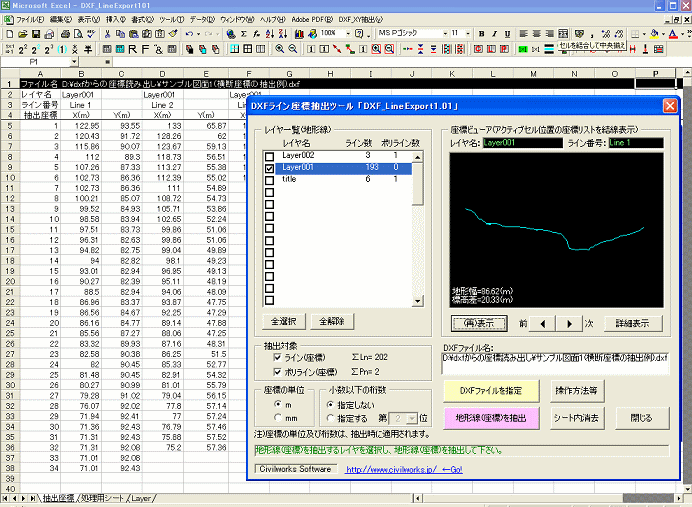Screen dimensions: 692x507
Task: Click the Cut scissors icon
Action: click(107, 34)
